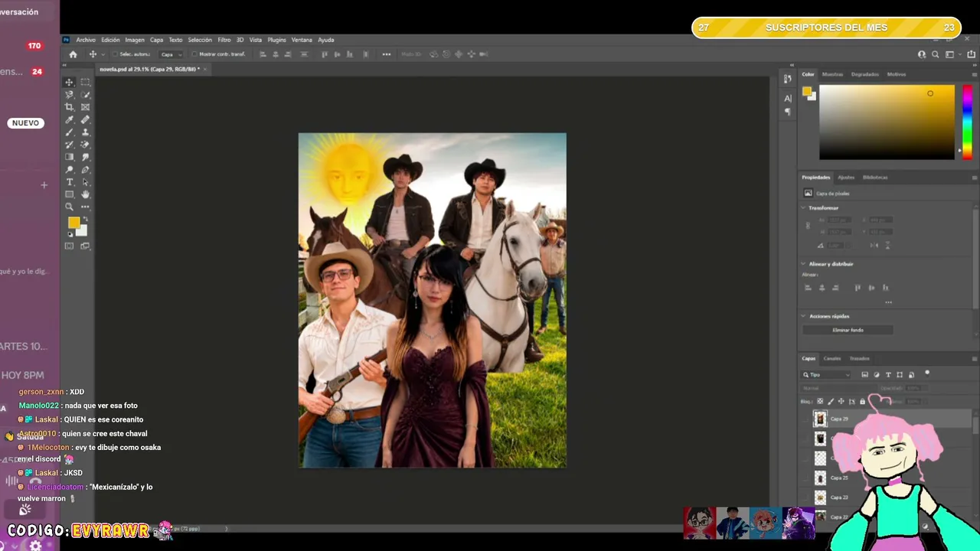
Task: Select the Lasso tool
Action: tap(69, 95)
